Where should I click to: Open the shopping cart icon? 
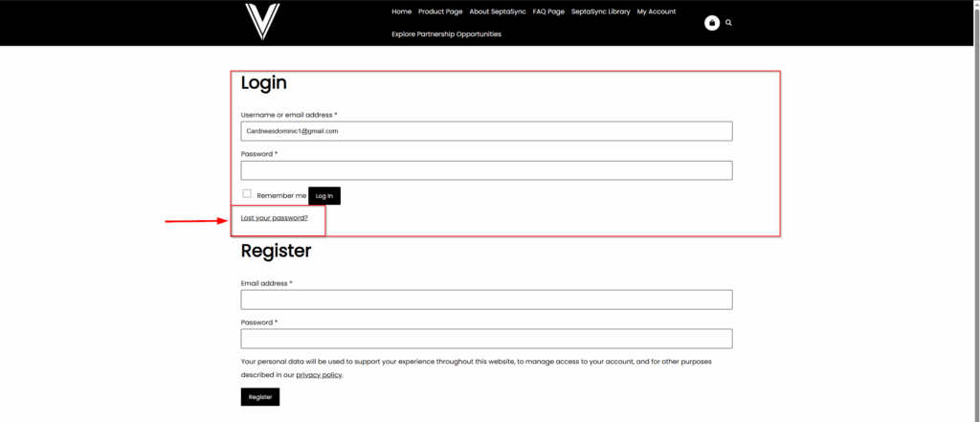(x=712, y=23)
